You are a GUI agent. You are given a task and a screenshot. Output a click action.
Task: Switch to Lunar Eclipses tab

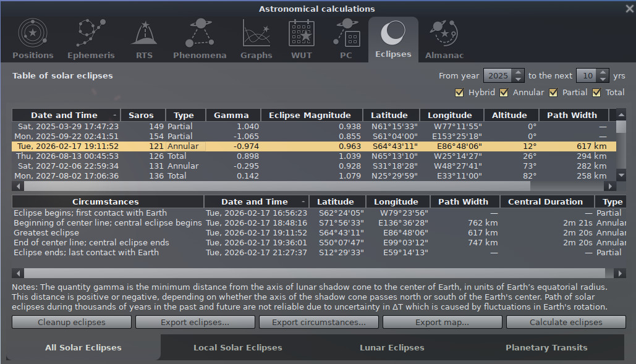point(392,347)
